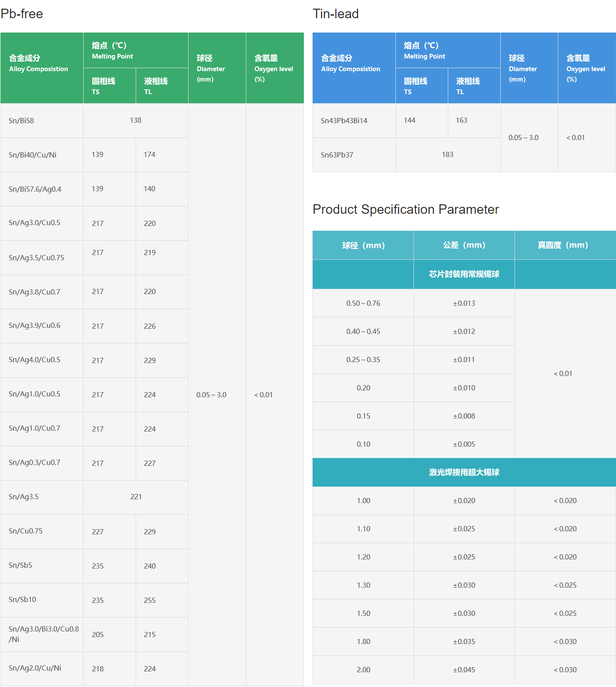Select the Sn43Pb43Bi14 alloy cell
The height and width of the screenshot is (687, 616).
click(x=344, y=121)
